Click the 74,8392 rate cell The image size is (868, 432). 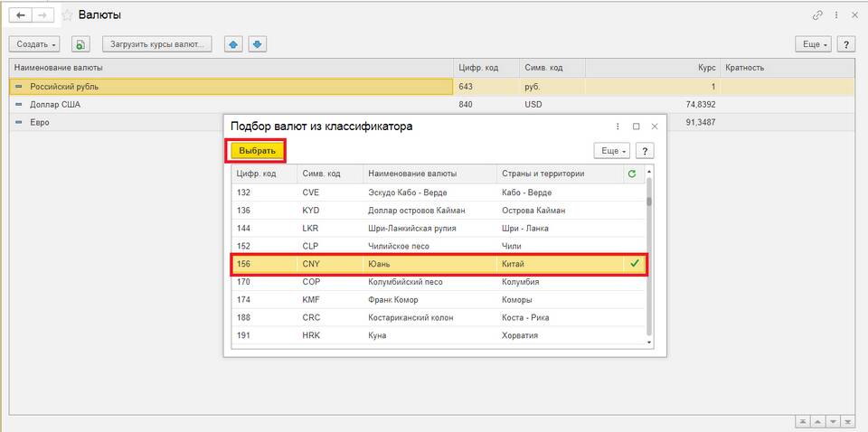point(699,105)
